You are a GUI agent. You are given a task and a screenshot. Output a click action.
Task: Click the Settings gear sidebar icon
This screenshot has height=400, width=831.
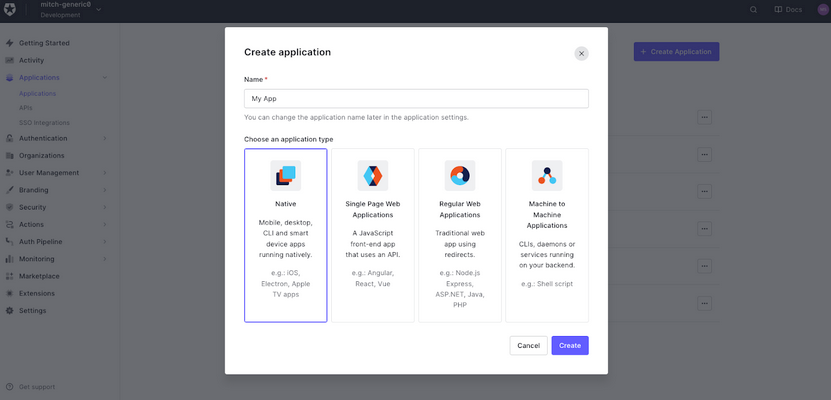pyautogui.click(x=9, y=311)
